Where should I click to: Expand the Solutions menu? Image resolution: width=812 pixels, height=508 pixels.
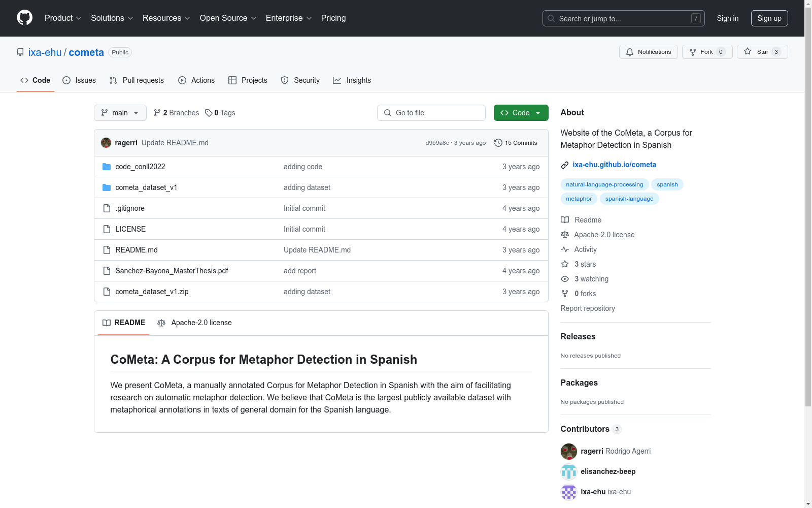112,18
